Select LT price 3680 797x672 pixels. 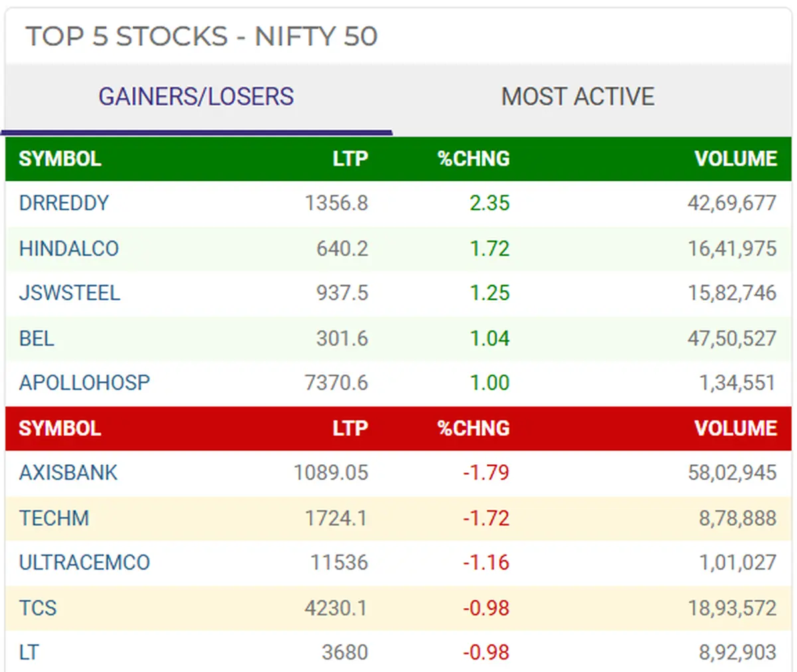coord(345,653)
